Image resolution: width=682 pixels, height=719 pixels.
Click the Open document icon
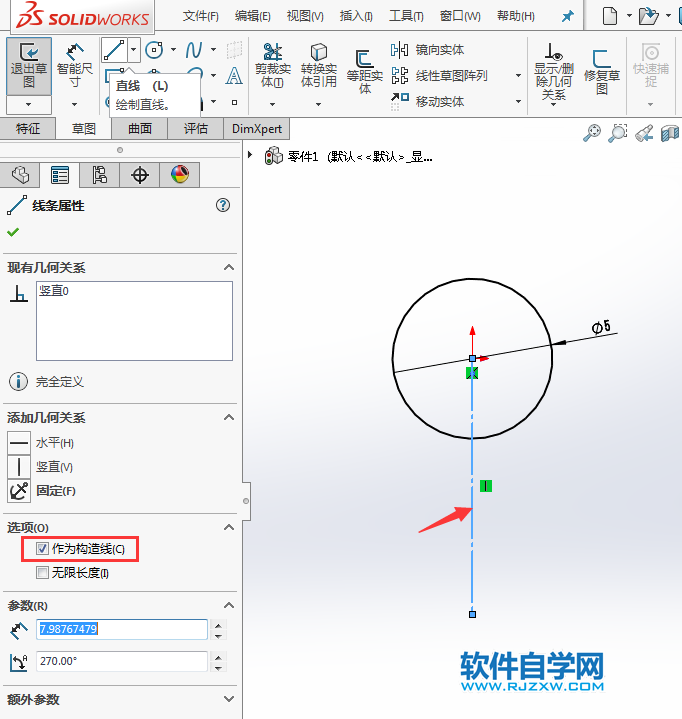[649, 16]
